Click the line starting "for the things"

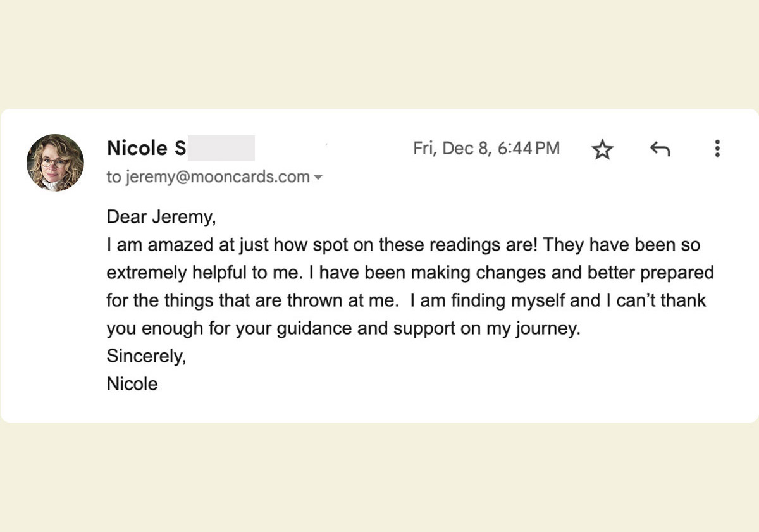point(406,300)
